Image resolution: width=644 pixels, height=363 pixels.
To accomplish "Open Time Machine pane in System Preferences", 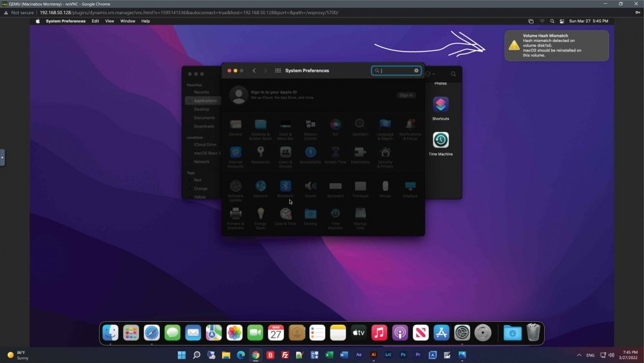I will 335,219.
